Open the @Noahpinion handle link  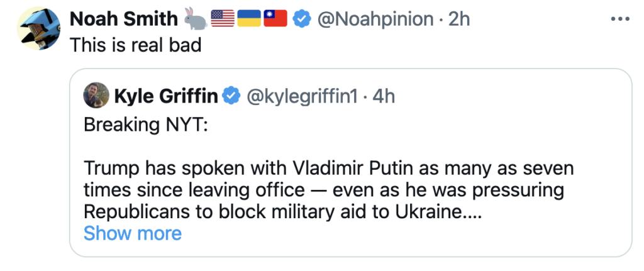click(x=375, y=19)
